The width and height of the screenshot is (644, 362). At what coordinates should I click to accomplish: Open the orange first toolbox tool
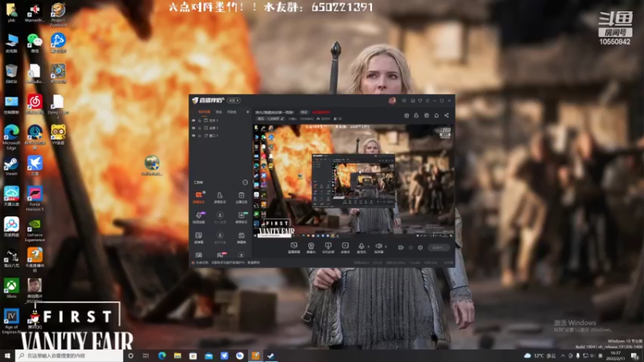[199, 197]
